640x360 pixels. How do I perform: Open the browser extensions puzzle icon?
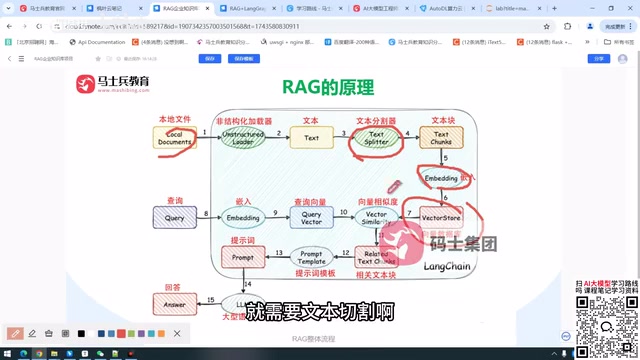(x=567, y=26)
